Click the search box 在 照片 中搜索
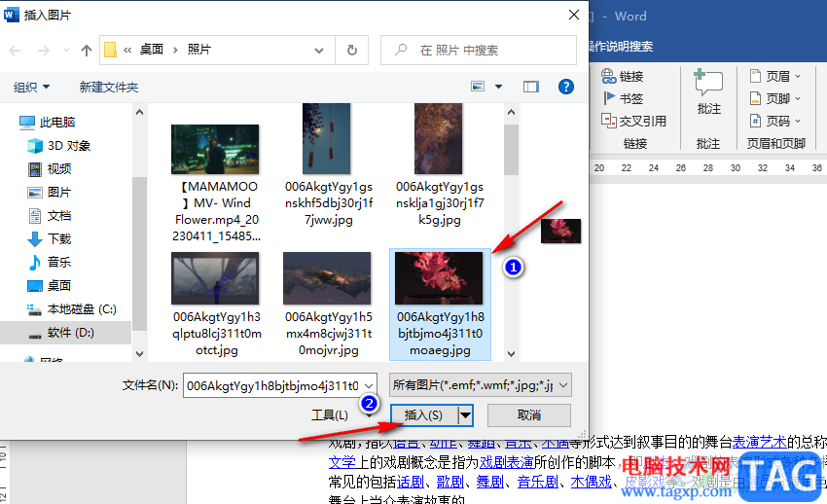The image size is (827, 504). [479, 50]
